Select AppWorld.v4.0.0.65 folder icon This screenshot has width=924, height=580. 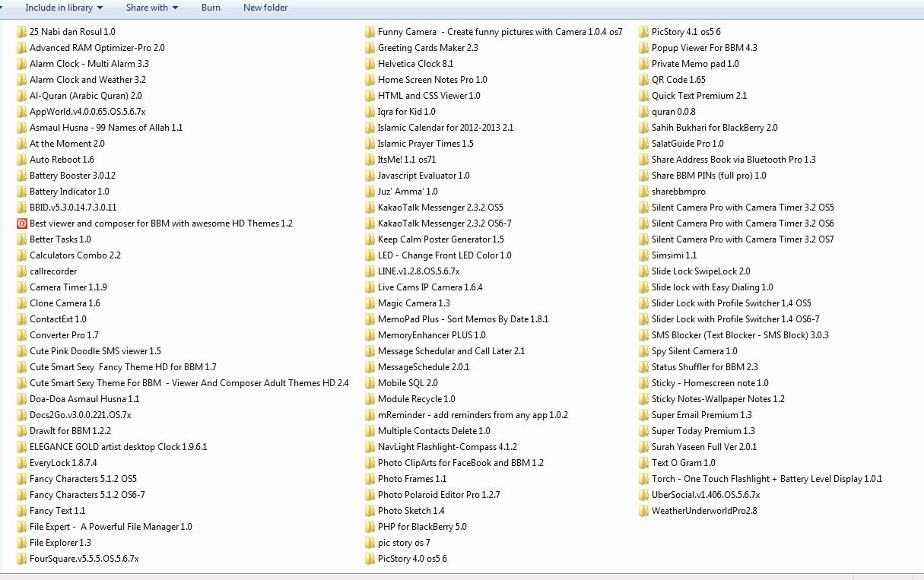[x=21, y=112]
